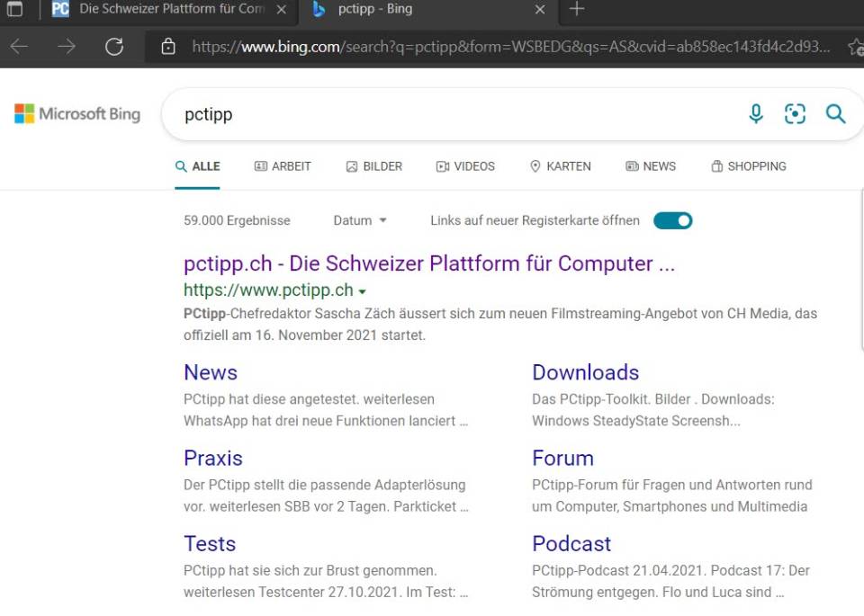864x616 pixels.
Task: Go forward with the browser forward arrow
Action: (x=67, y=47)
